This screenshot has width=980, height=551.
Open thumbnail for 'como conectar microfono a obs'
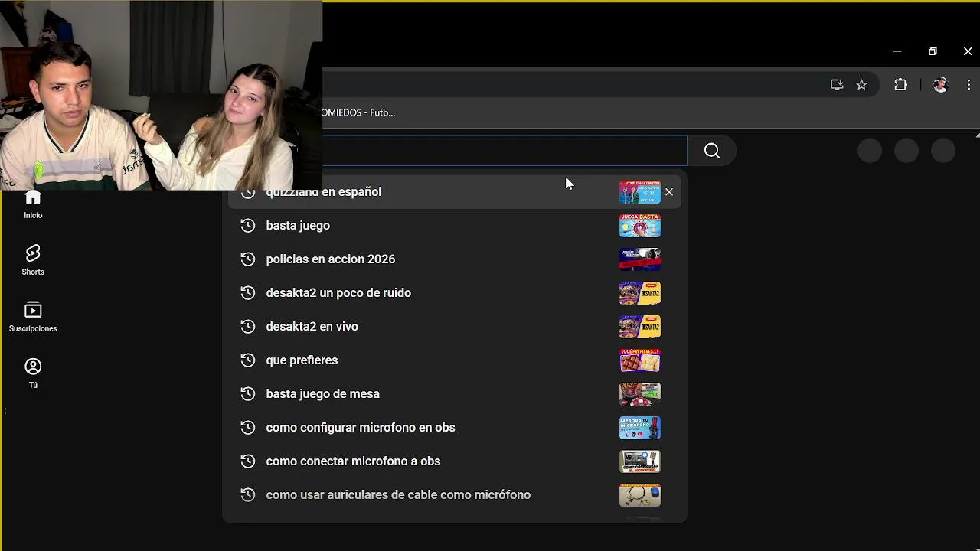pos(639,461)
